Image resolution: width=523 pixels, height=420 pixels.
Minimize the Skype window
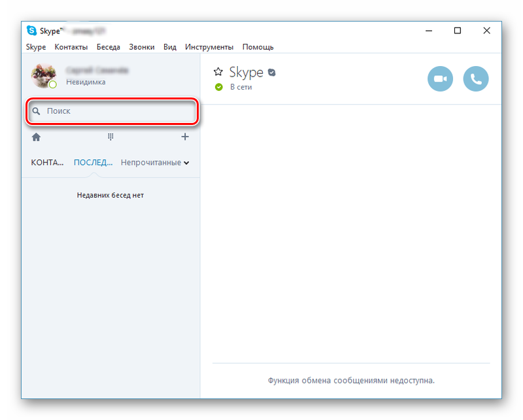coord(429,31)
